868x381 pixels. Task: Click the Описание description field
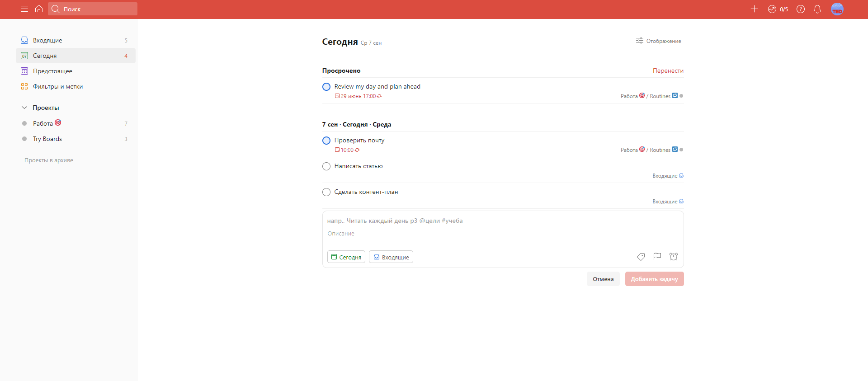(503, 234)
